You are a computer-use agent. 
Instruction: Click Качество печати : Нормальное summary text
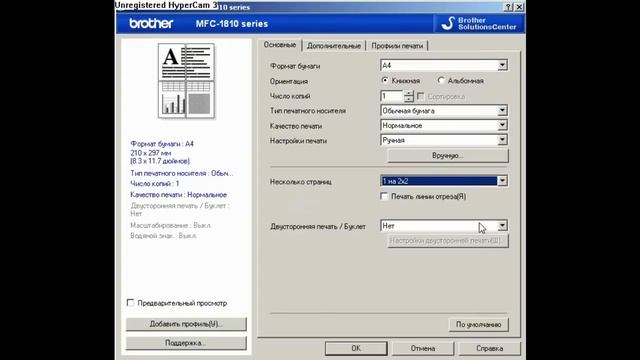click(x=179, y=195)
